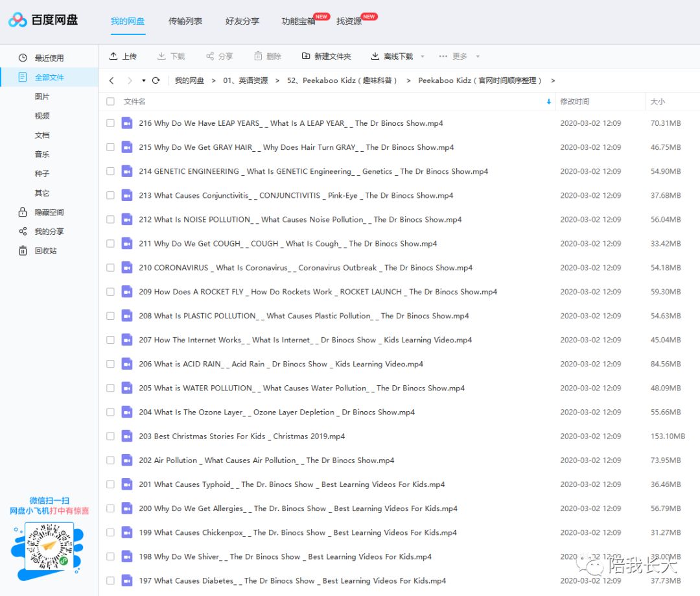Switch to 好友分享 tab
This screenshot has height=596, width=700.
[x=242, y=21]
